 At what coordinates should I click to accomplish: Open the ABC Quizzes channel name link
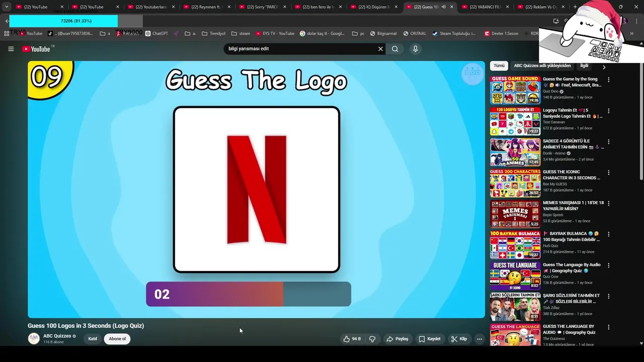click(x=57, y=336)
